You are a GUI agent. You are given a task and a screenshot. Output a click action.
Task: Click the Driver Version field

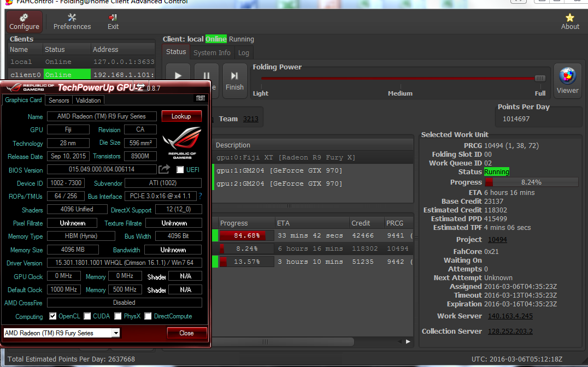[x=125, y=263]
